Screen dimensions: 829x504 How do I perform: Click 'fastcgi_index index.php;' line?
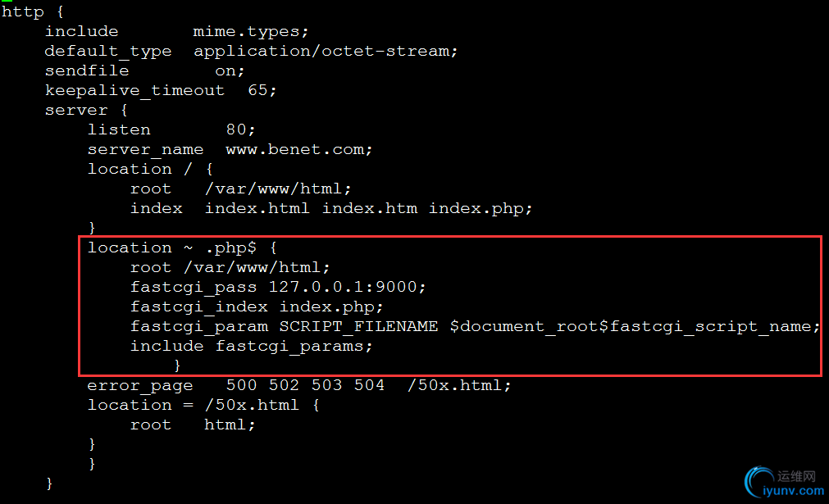(x=257, y=307)
